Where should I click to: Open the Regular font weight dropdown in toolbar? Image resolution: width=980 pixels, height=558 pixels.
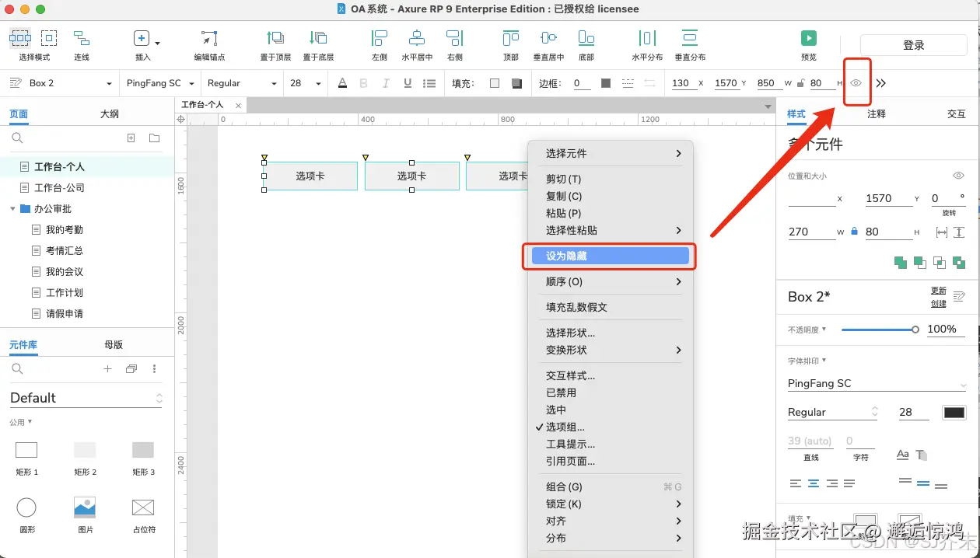point(242,83)
